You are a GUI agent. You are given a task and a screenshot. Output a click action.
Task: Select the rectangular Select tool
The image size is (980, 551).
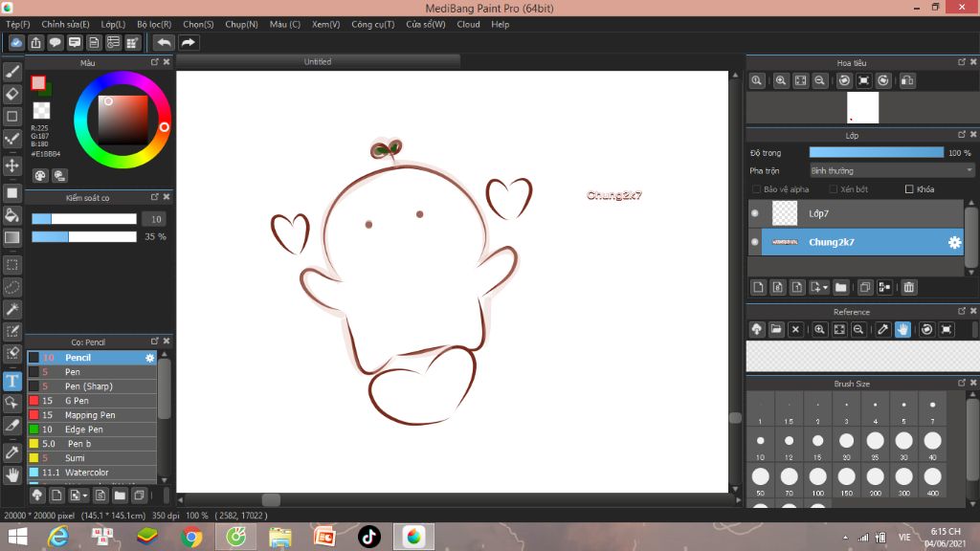[x=11, y=265]
